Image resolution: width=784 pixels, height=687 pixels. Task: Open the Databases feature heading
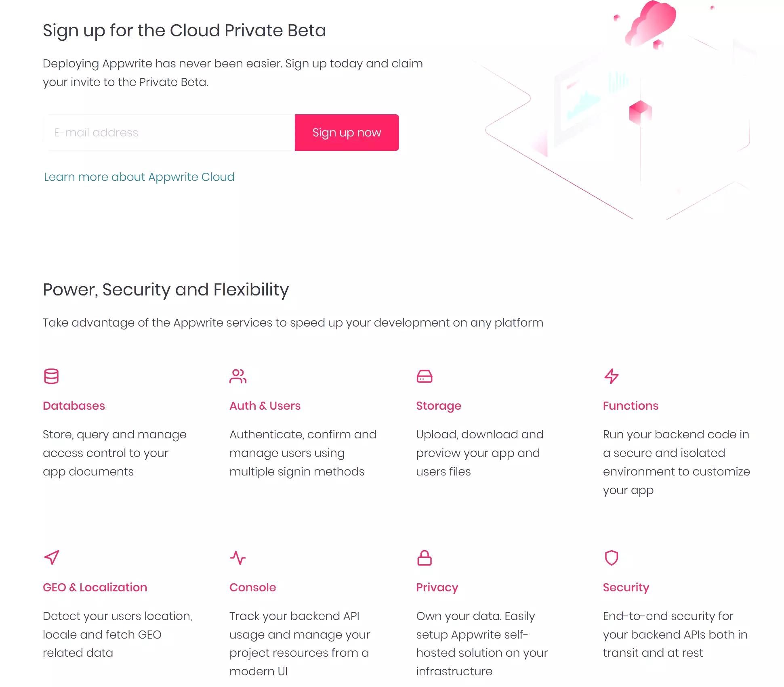[74, 406]
